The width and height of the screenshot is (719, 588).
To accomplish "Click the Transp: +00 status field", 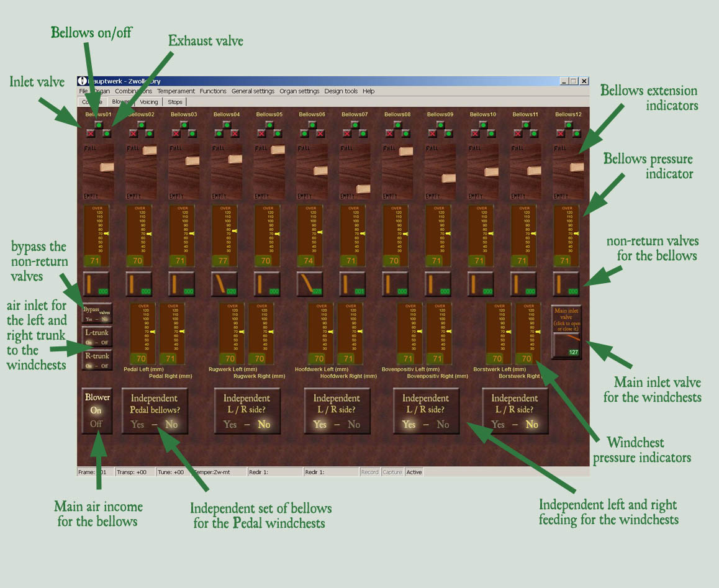I will pyautogui.click(x=134, y=472).
